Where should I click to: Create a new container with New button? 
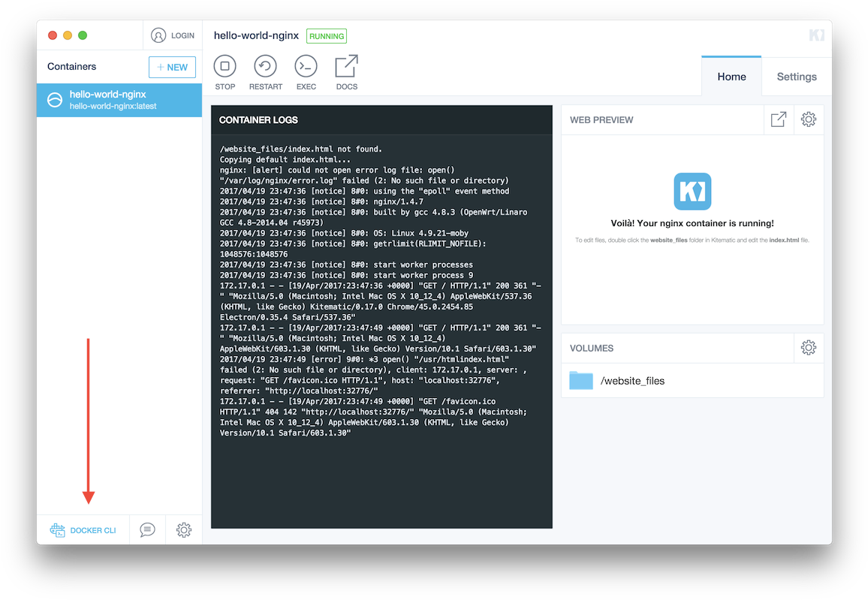(x=172, y=67)
